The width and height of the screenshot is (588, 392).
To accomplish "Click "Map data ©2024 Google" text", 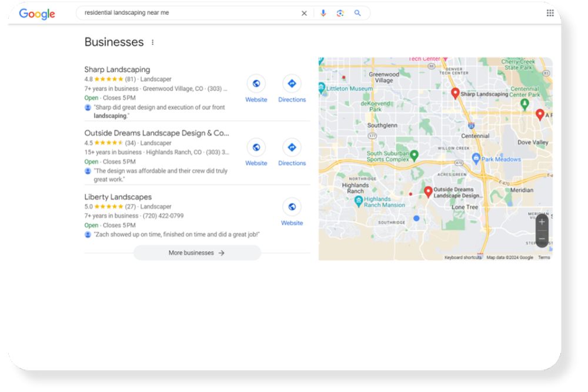I will pyautogui.click(x=510, y=257).
